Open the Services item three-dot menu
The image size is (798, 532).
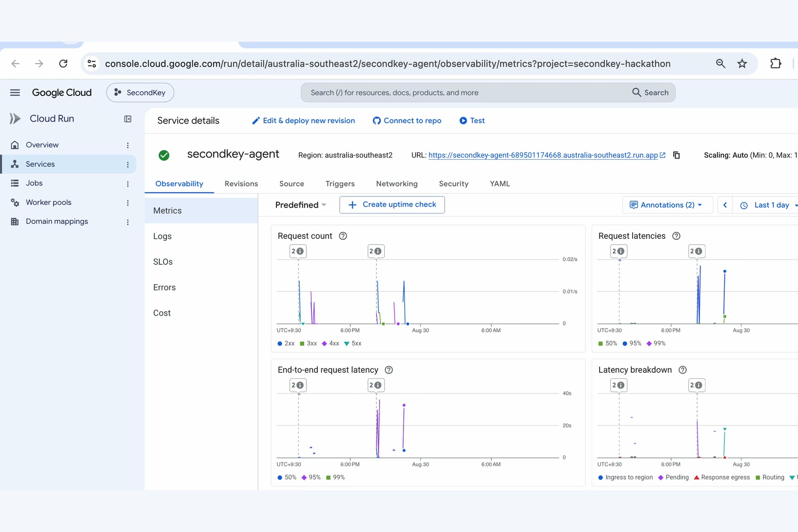(128, 164)
